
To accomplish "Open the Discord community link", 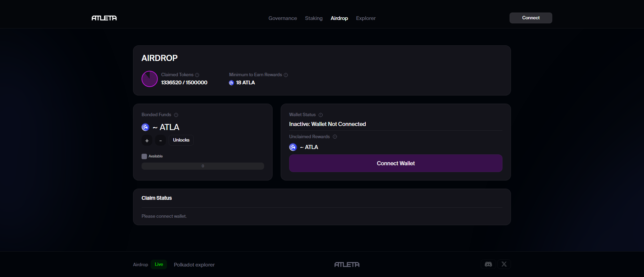I will click(488, 264).
